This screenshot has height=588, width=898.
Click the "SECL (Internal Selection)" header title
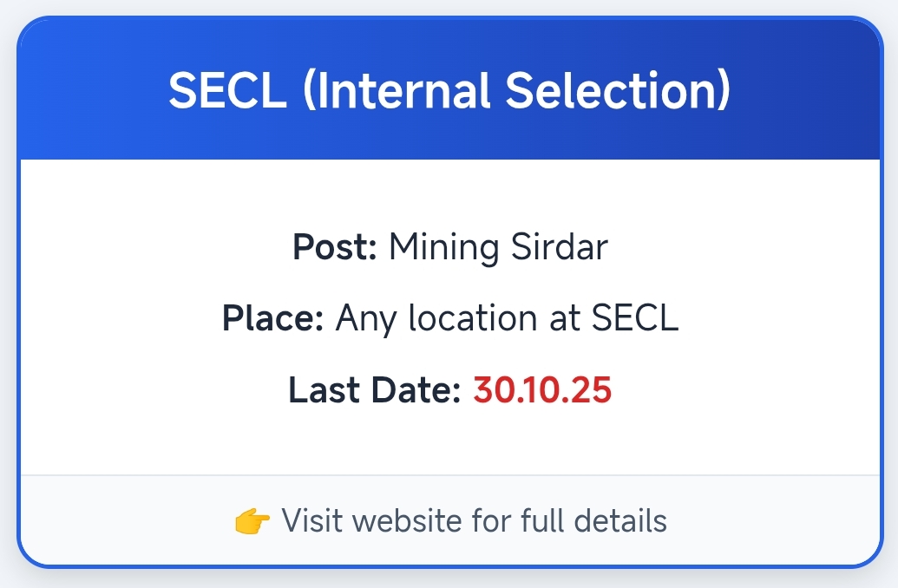click(449, 91)
